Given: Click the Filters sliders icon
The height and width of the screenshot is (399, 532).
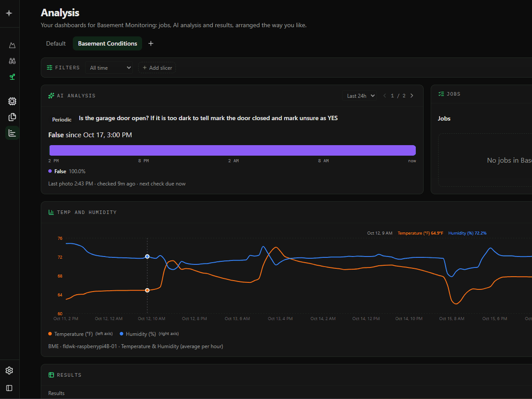Looking at the screenshot, I should tap(50, 68).
